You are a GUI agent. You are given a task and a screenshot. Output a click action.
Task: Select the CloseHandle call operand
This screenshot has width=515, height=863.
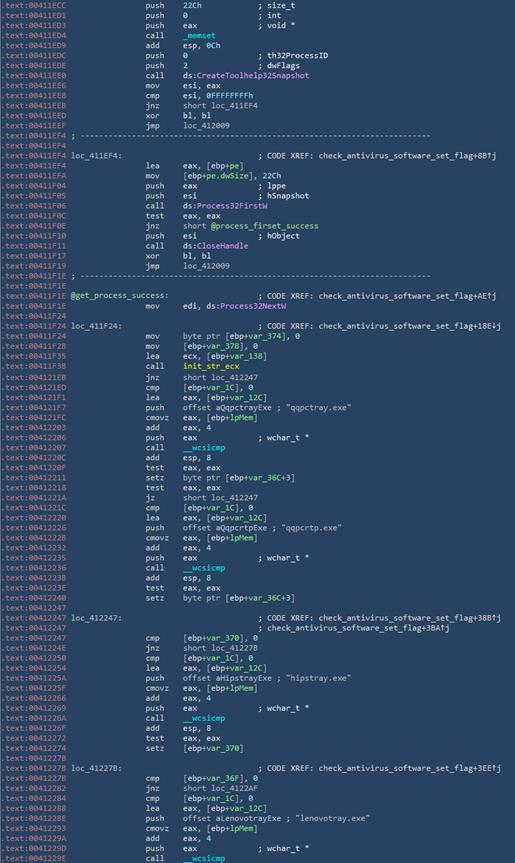pos(222,246)
